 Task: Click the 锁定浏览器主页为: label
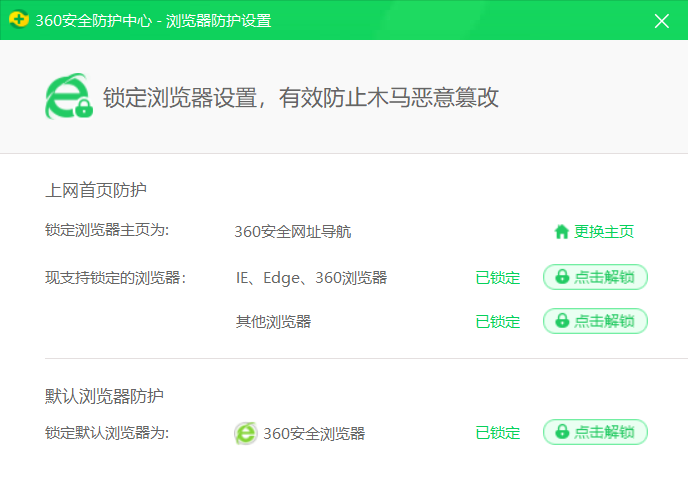[x=107, y=230]
